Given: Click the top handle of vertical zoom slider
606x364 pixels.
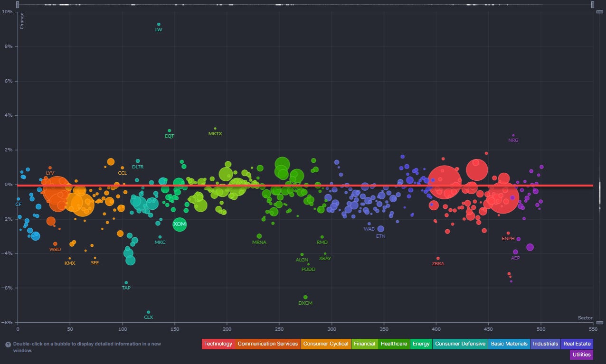Looking at the screenshot, I should (599, 12).
